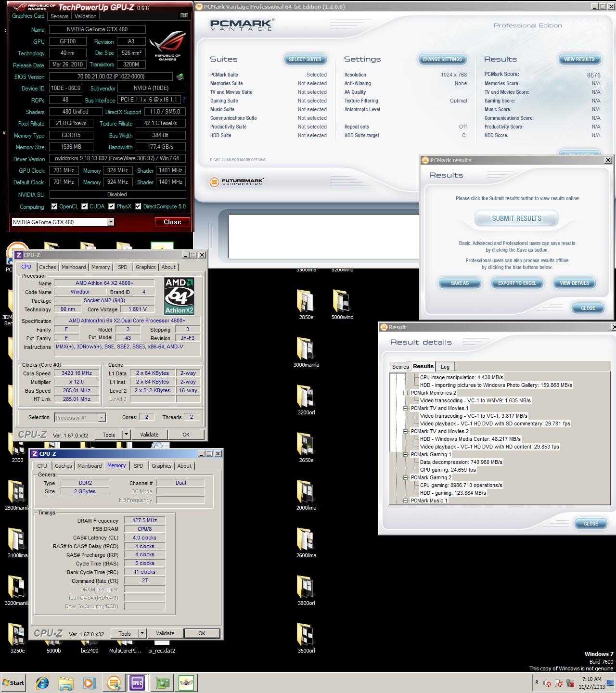Image resolution: width=616 pixels, height=693 pixels.
Task: Click the network tray icon
Action: [571, 683]
